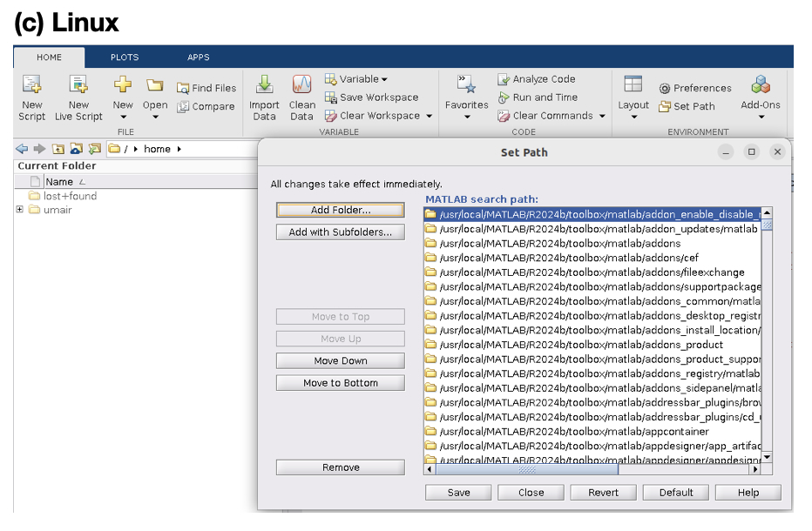Click the Open folder icon

tap(155, 85)
